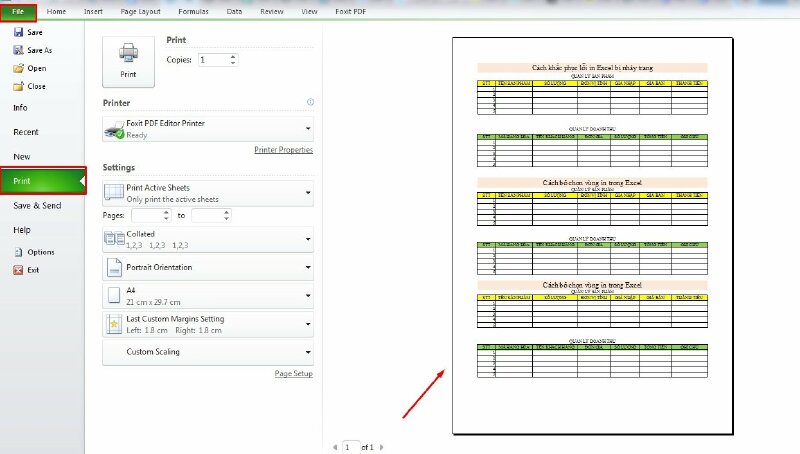Image resolution: width=800 pixels, height=454 pixels.
Task: Open the A4 paper size dropdown
Action: [x=307, y=296]
